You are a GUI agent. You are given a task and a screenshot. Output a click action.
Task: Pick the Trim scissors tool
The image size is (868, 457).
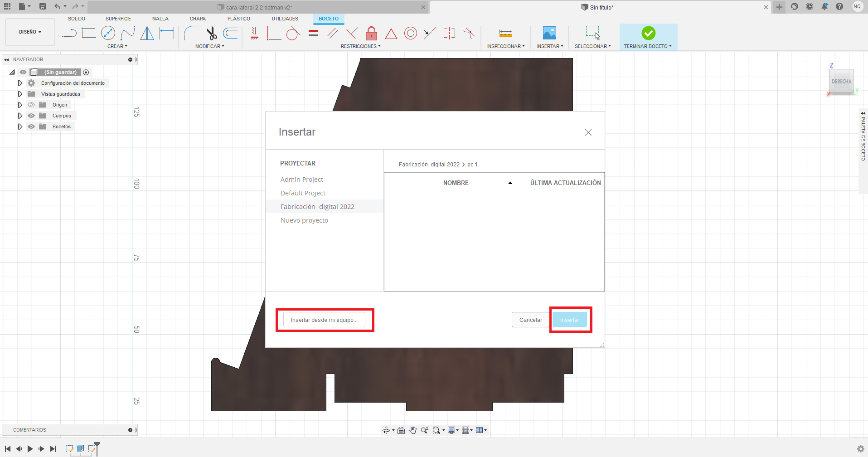(x=211, y=33)
